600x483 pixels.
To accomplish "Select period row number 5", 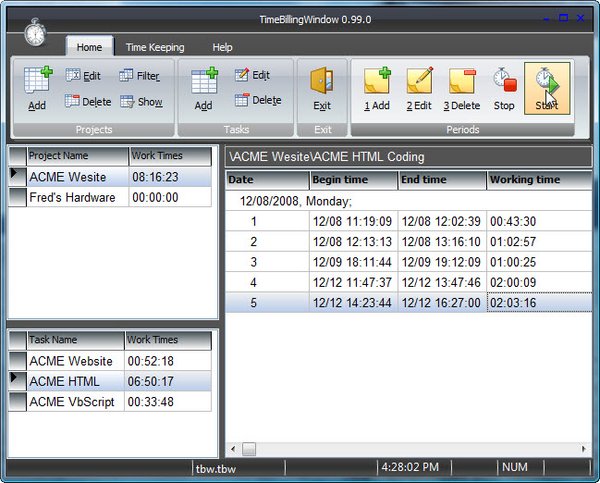I will tap(409, 303).
